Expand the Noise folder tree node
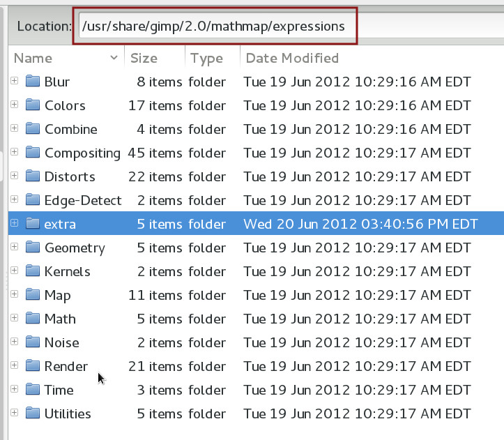Image resolution: width=504 pixels, height=440 pixels. point(14,342)
